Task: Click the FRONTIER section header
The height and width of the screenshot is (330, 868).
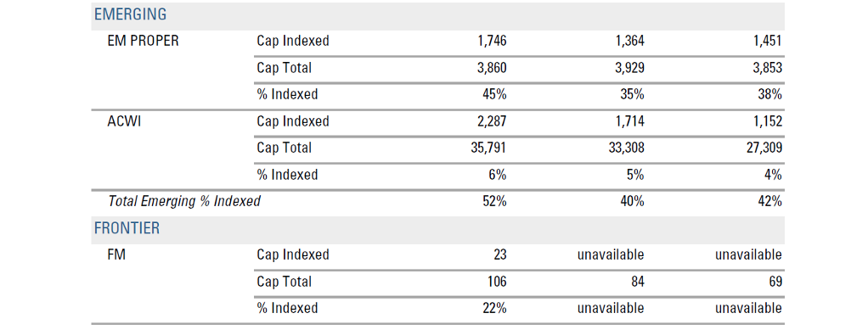Action: 127,228
